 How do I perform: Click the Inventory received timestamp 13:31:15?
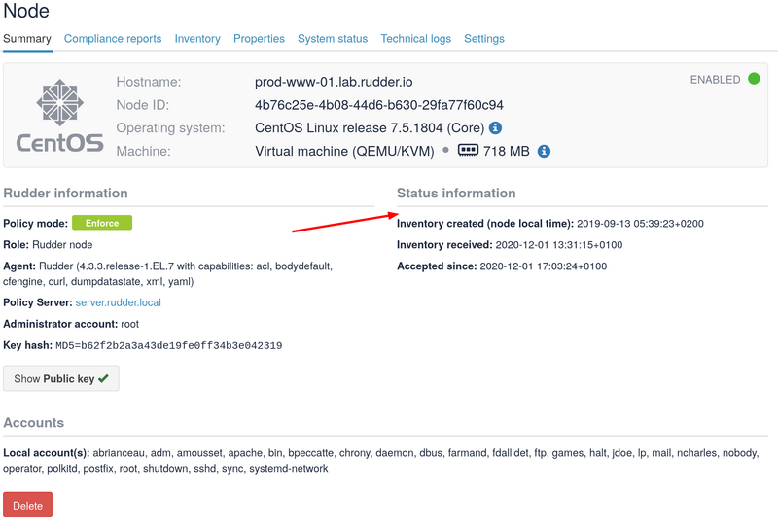(x=559, y=245)
